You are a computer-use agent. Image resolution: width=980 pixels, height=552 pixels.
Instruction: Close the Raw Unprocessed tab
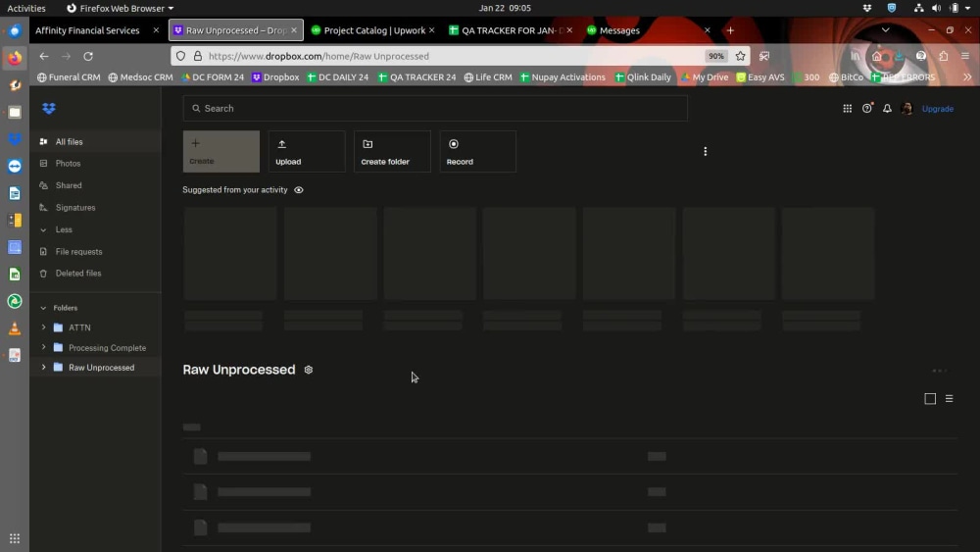point(294,30)
